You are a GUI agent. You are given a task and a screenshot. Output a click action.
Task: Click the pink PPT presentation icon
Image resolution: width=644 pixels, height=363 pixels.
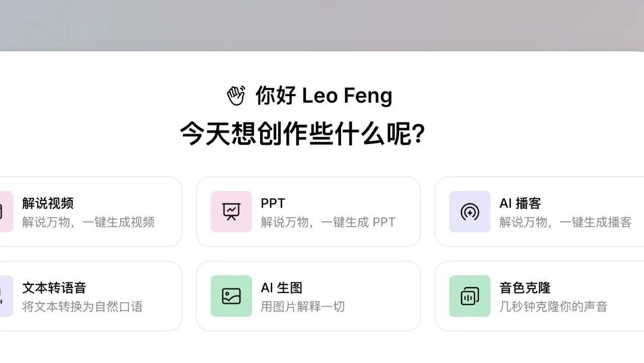[x=231, y=211]
